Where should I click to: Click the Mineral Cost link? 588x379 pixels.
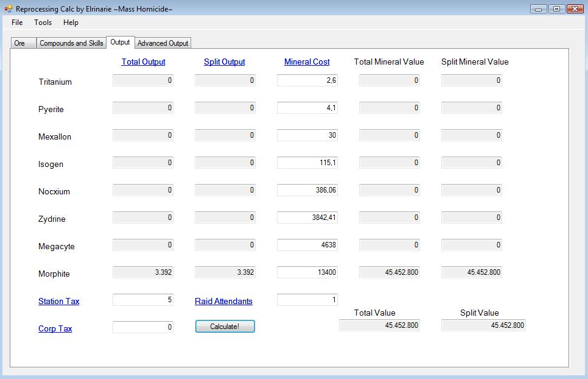pos(307,62)
